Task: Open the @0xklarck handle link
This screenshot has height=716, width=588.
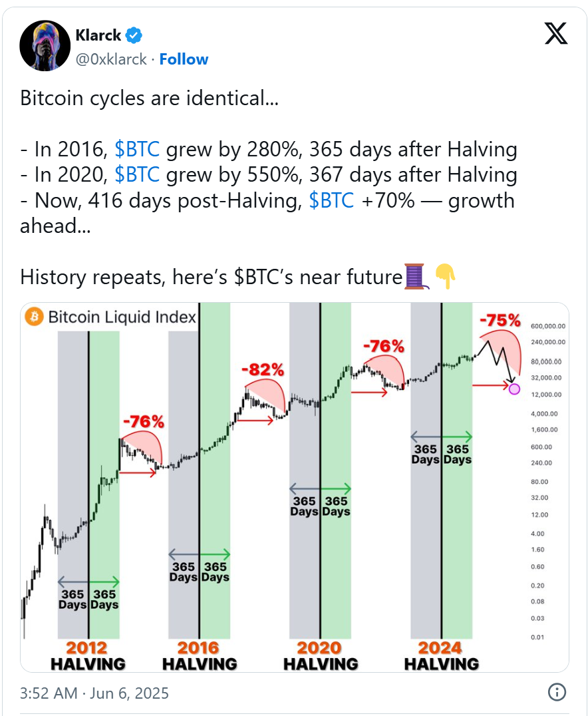Action: point(111,59)
